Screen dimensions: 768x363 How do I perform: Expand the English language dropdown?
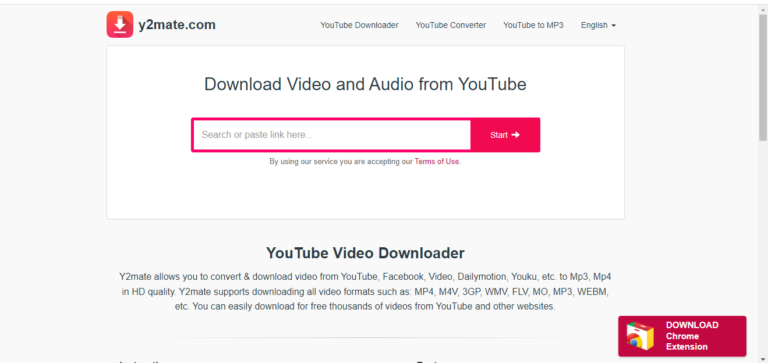(598, 25)
